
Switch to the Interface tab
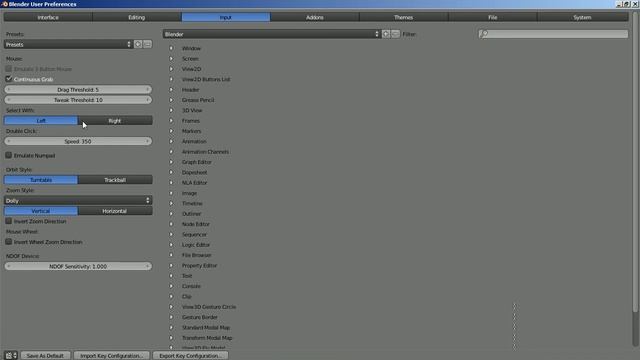(48, 17)
